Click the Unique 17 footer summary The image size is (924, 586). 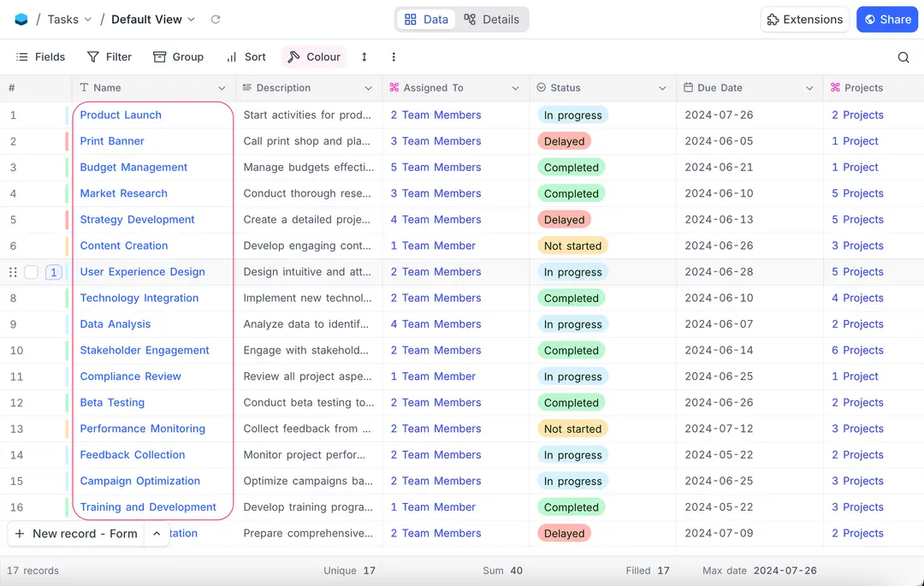349,571
